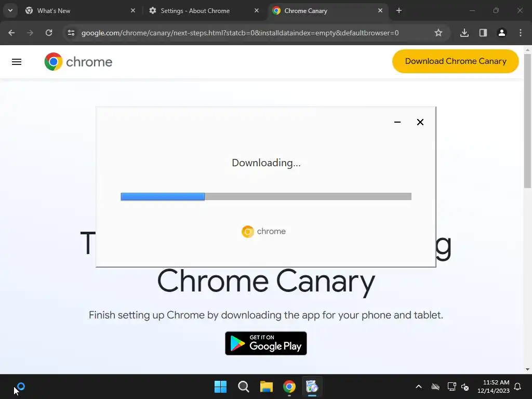Switch to the What's New tab
The height and width of the screenshot is (399, 532).
point(80,10)
